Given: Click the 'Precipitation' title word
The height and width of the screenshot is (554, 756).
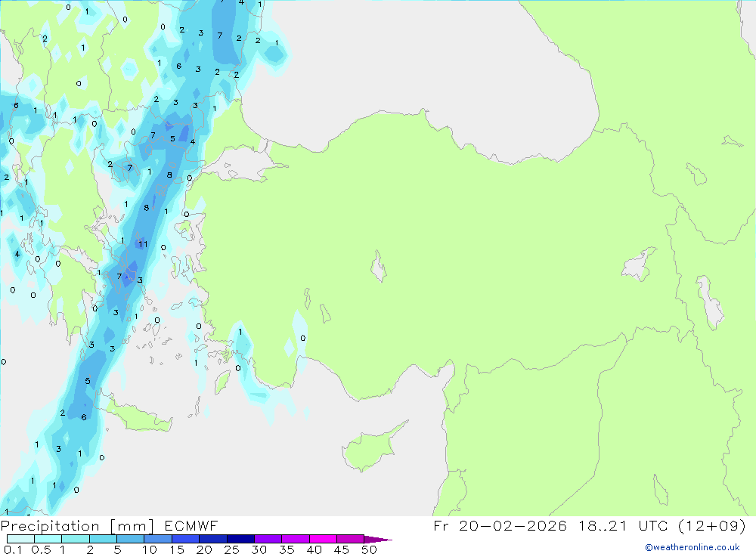Looking at the screenshot, I should [x=50, y=526].
